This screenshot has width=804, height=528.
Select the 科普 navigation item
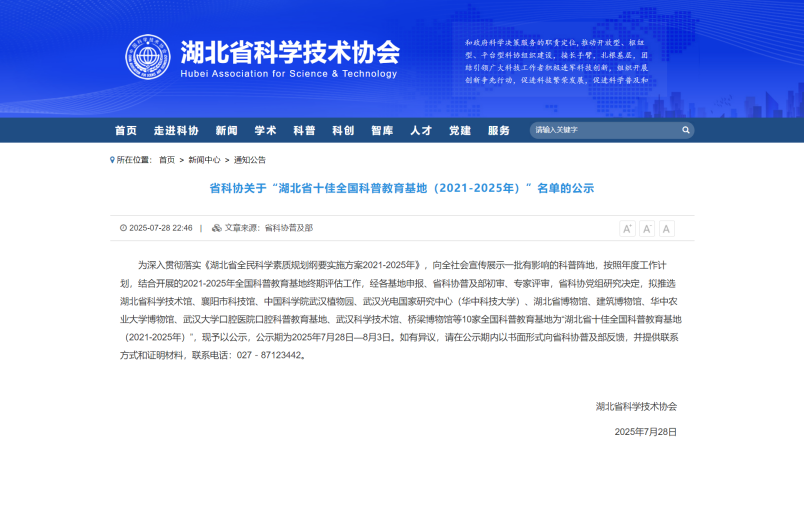(x=304, y=131)
